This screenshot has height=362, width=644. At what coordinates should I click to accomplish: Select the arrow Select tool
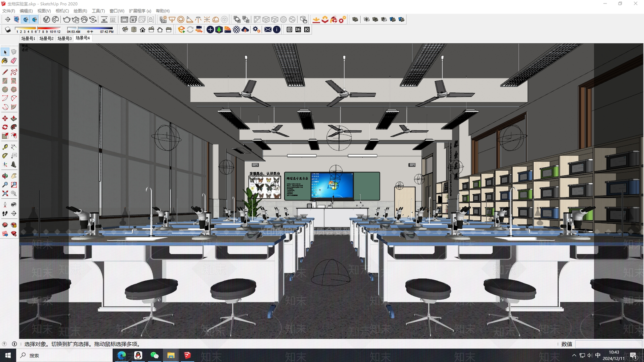tap(5, 52)
